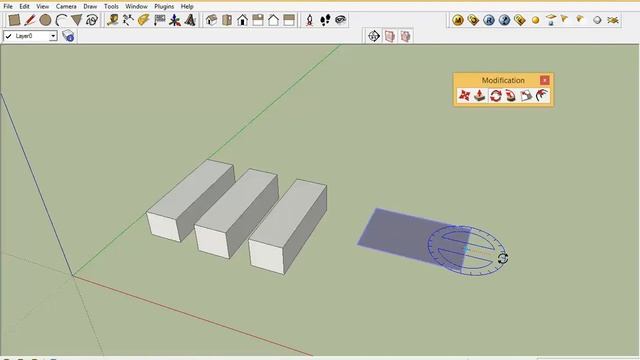Select the Dimension tool
This screenshot has width=640, height=360.
point(128,20)
